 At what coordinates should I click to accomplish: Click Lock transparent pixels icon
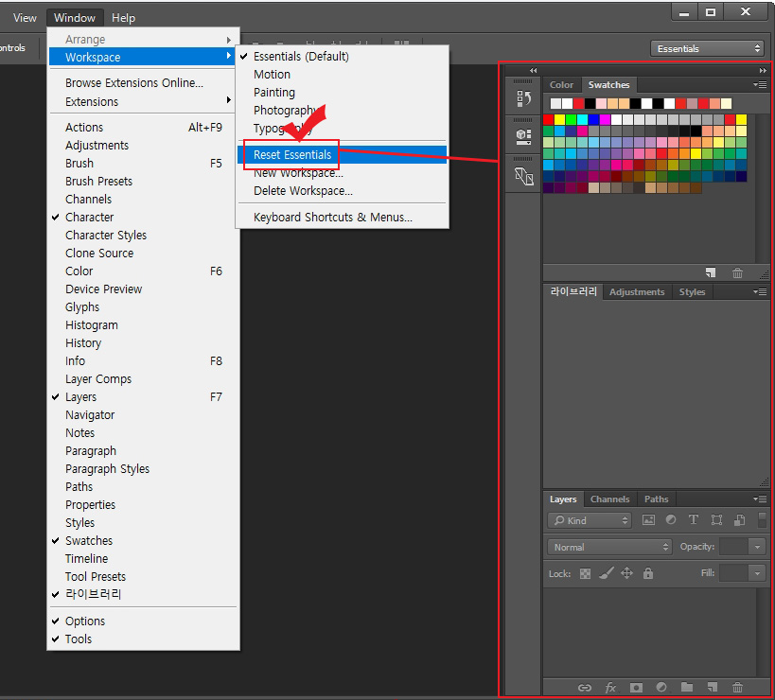[585, 573]
